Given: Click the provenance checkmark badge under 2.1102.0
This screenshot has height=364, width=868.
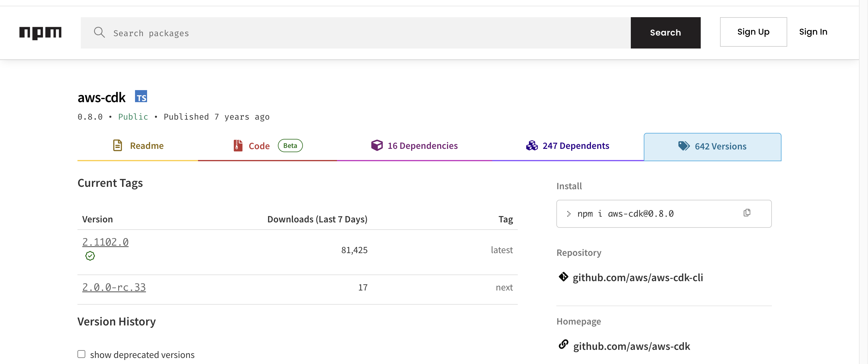Looking at the screenshot, I should 90,256.
